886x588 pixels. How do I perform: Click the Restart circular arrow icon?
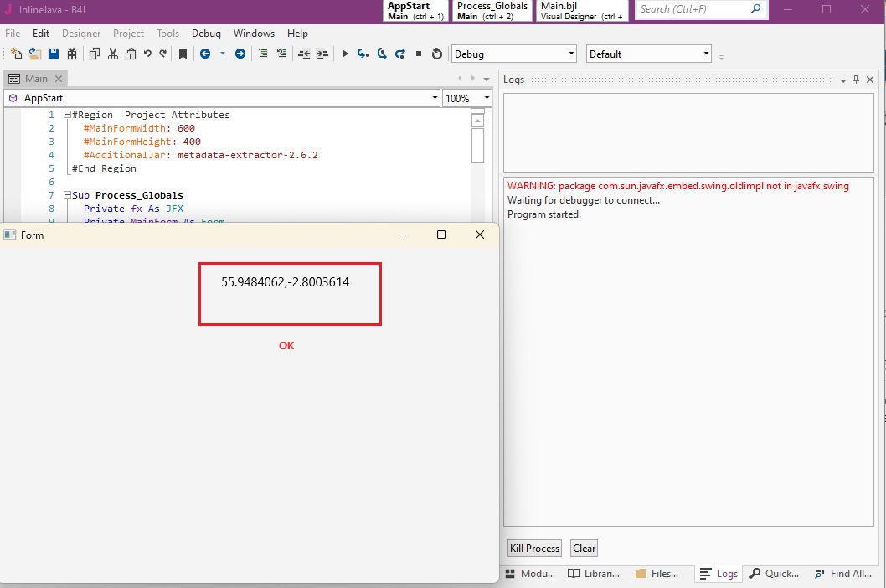436,54
